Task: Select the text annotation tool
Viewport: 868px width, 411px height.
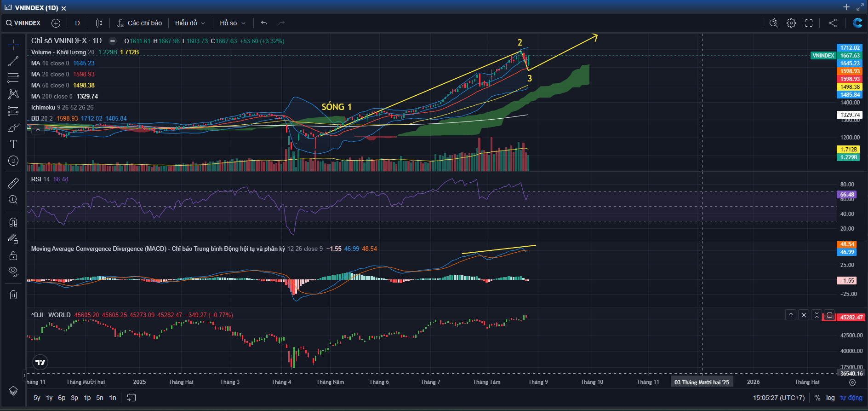Action: [13, 144]
